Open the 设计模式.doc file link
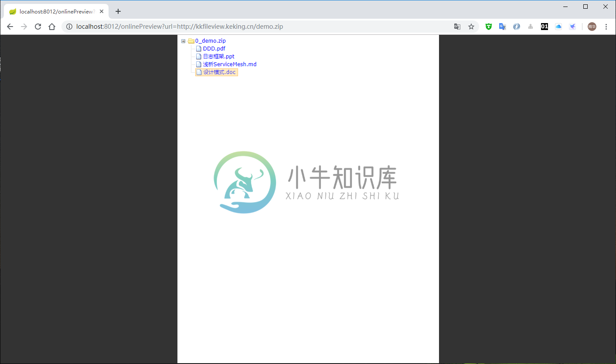 pos(219,72)
